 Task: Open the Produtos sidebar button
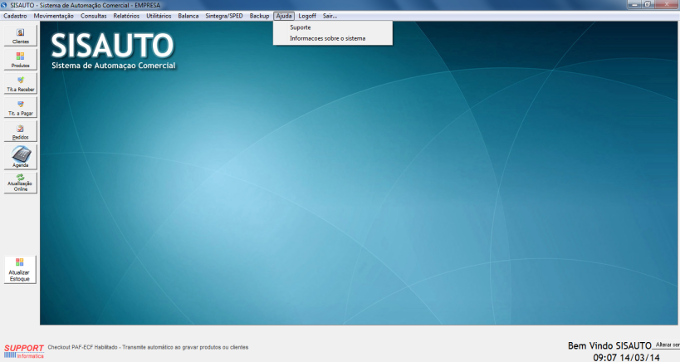[x=20, y=59]
